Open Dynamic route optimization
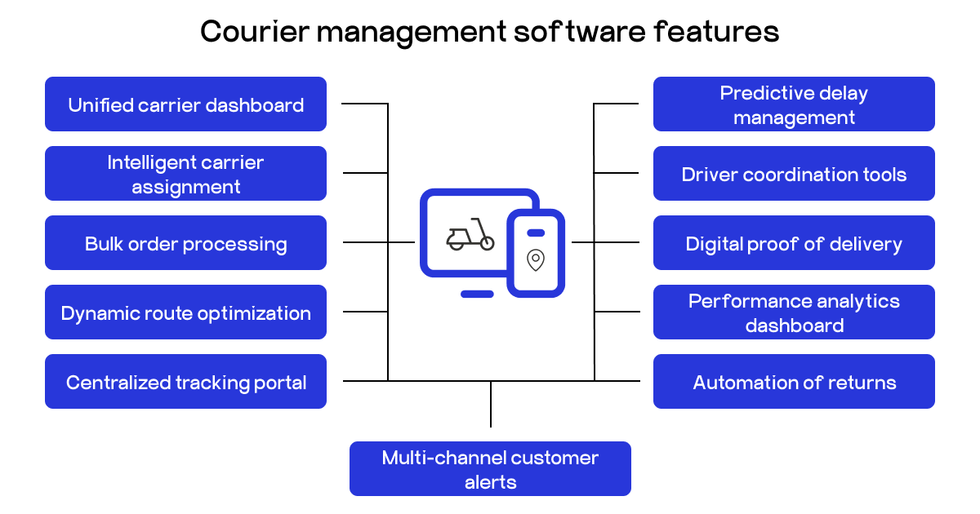Viewport: 980px width, 514px height. [x=186, y=312]
